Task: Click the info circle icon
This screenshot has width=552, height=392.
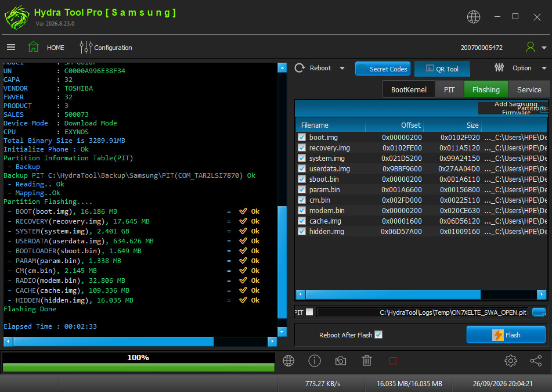Action: [315, 361]
